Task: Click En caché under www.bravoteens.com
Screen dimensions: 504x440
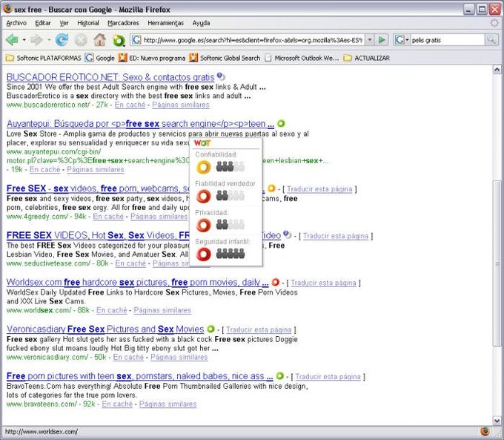Action: pyautogui.click(x=117, y=404)
